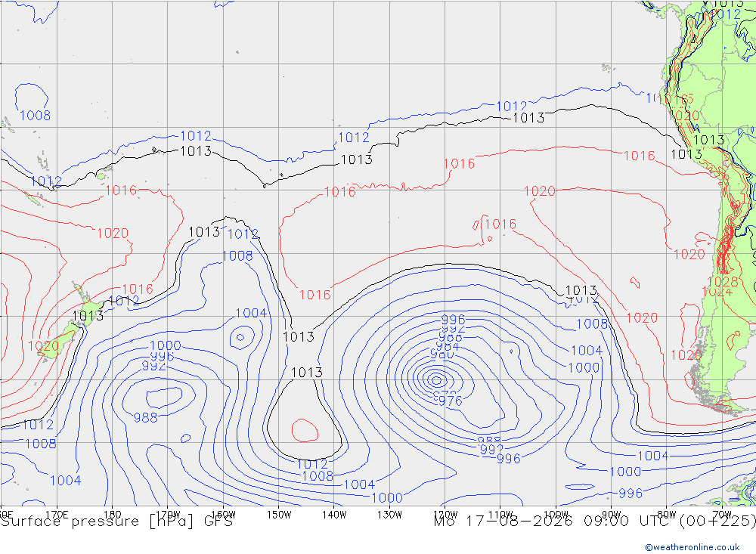Click the 180 longitude label

coord(113,515)
